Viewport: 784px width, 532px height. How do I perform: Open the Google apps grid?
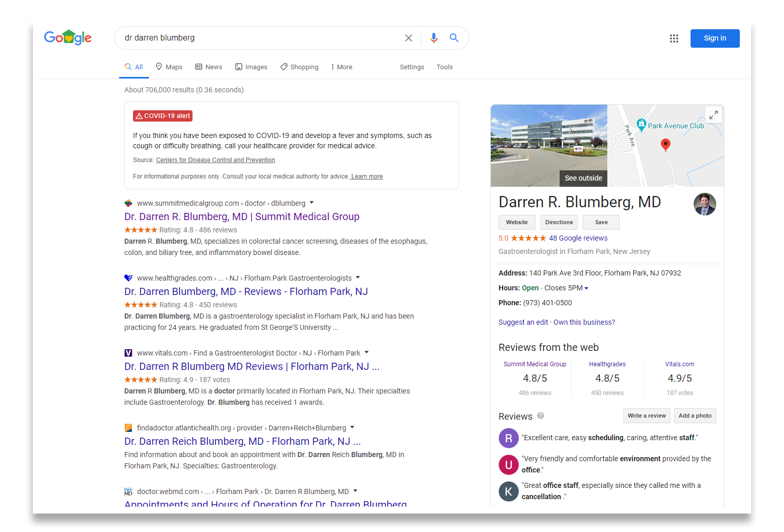[674, 38]
